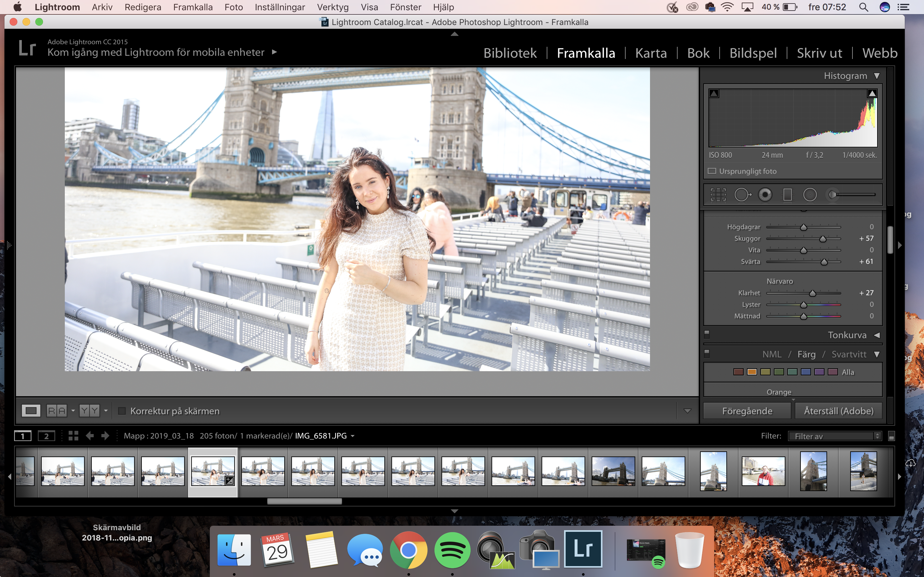Viewport: 924px width, 577px height.
Task: Open the Framkalla menu in menu bar
Action: 193,7
